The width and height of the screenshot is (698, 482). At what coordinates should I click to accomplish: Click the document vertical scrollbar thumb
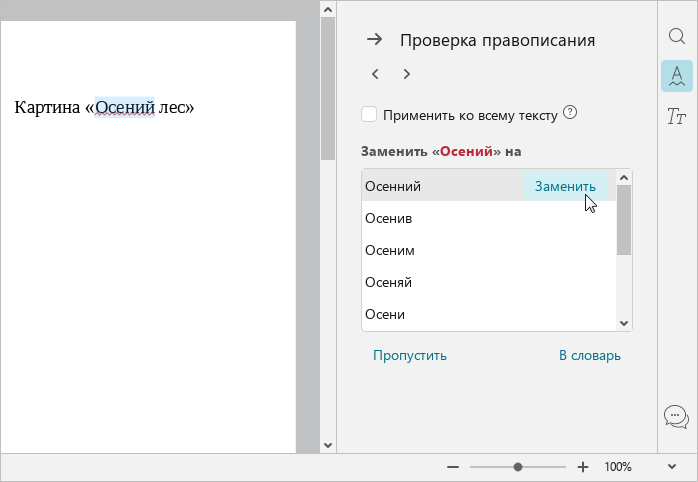[x=328, y=88]
